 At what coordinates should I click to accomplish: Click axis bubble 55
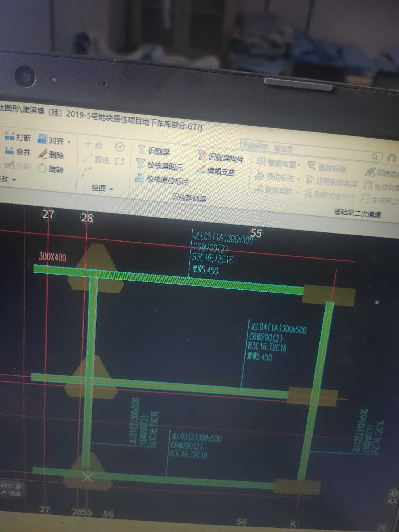tap(256, 233)
